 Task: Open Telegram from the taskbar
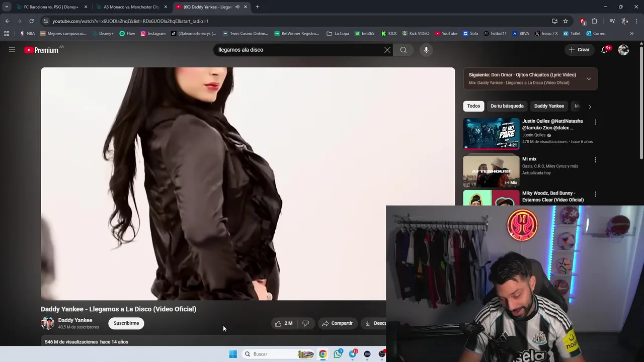click(353, 354)
